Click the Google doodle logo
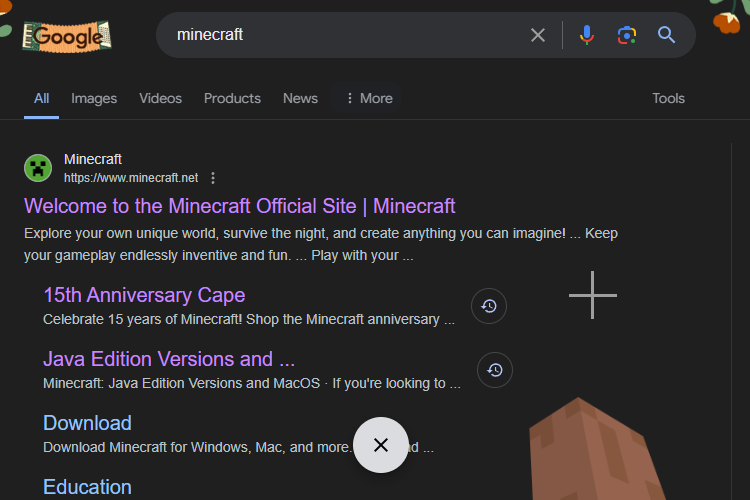This screenshot has width=750, height=500. [67, 36]
